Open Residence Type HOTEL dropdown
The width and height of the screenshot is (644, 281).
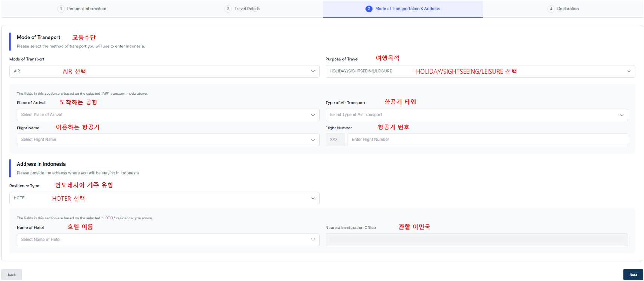coord(164,198)
